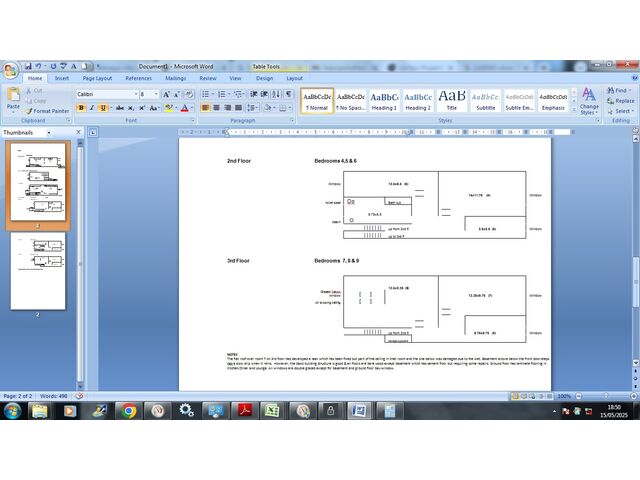Click the Strikethrough icon

pyautogui.click(x=118, y=108)
